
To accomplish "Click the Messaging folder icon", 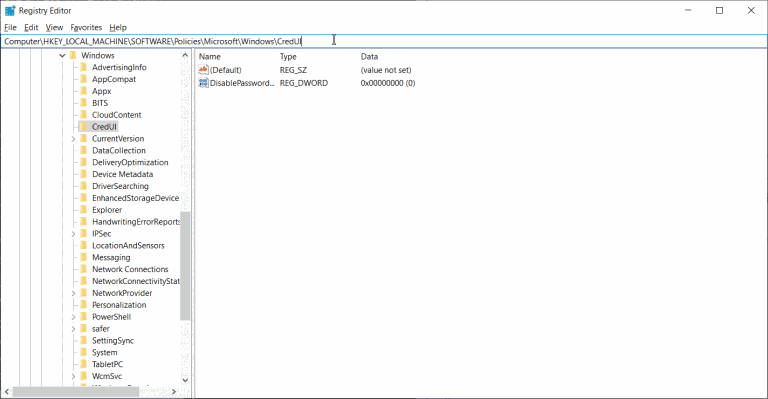I will 84,257.
